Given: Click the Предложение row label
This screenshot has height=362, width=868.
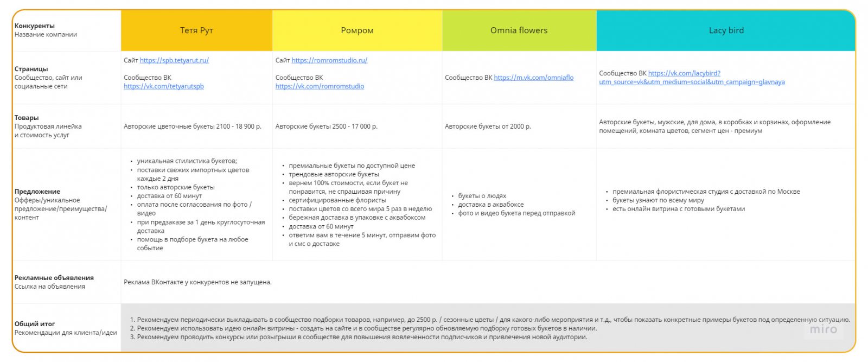Looking at the screenshot, I should pos(37,192).
